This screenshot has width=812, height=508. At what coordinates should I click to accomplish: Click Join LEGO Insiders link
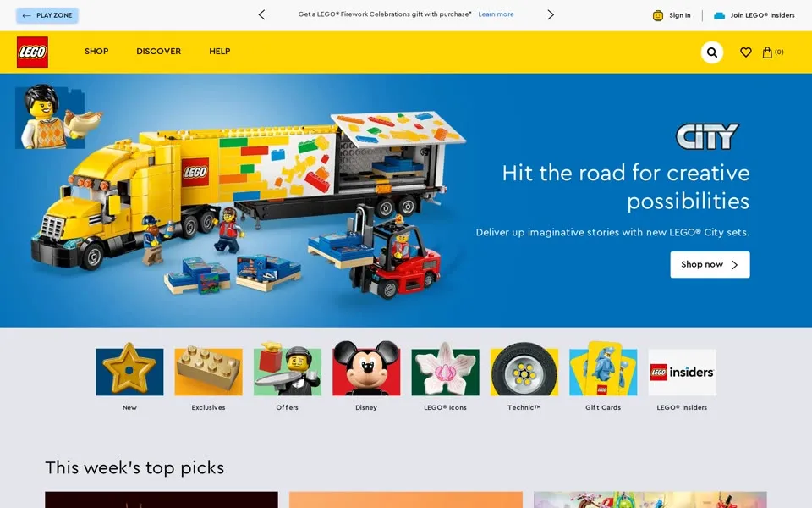(x=762, y=15)
